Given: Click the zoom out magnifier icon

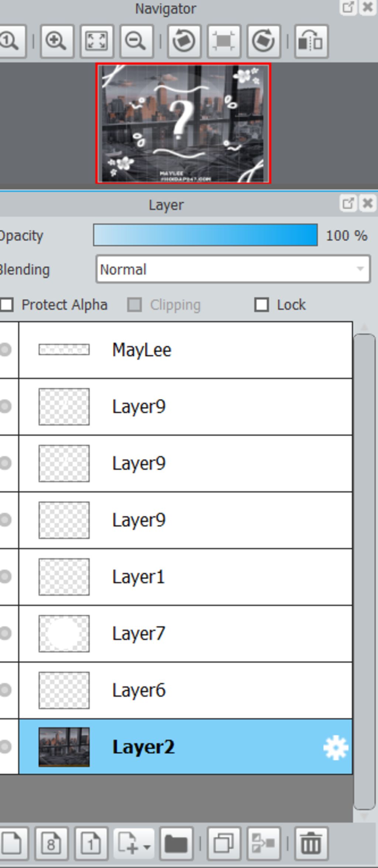Looking at the screenshot, I should (137, 41).
